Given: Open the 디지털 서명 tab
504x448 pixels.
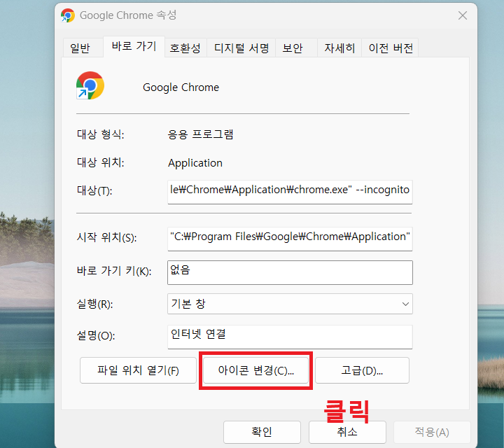Looking at the screenshot, I should pos(241,48).
